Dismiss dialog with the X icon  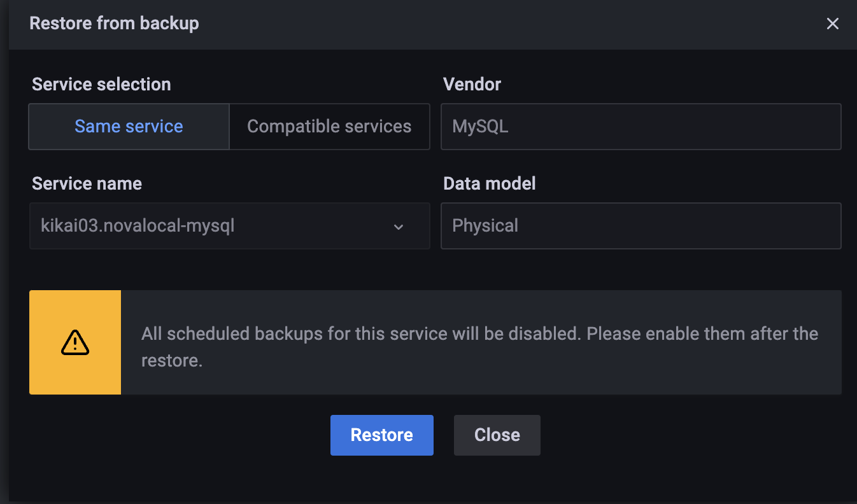point(832,24)
